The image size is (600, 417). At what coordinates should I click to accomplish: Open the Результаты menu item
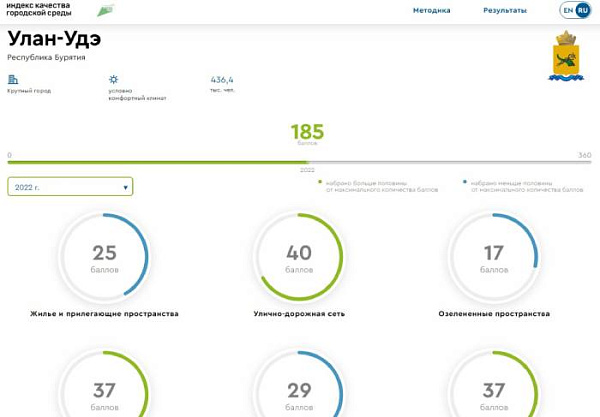point(504,10)
